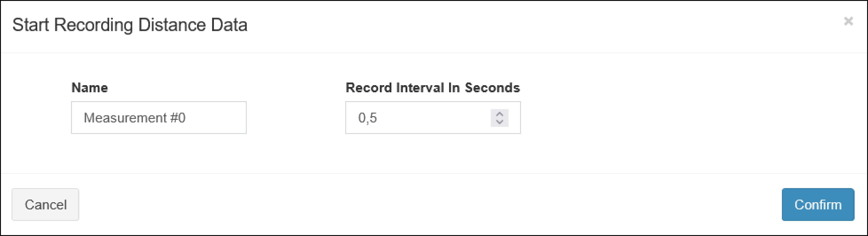
Task: Click the Name field label
Action: (x=90, y=88)
